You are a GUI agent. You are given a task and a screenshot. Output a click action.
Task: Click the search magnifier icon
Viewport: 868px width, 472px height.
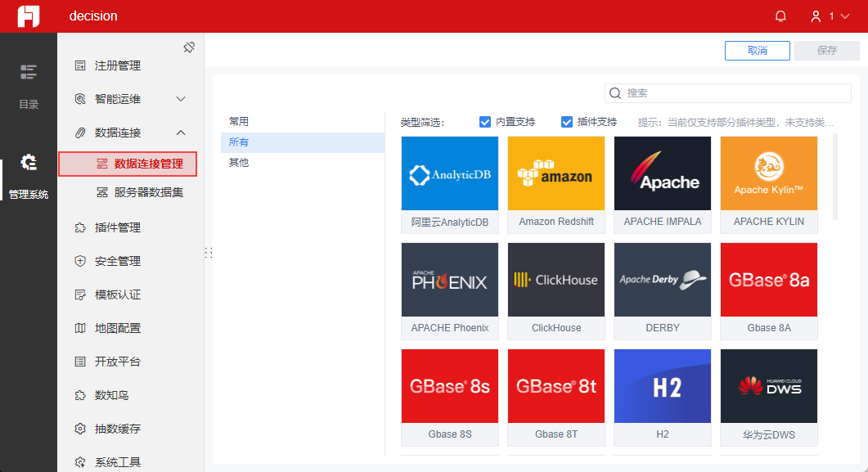coord(615,93)
